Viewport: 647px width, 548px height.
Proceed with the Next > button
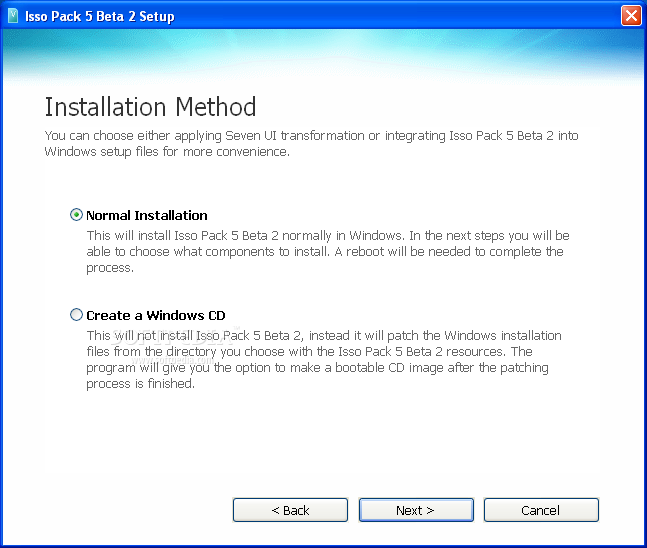point(416,510)
